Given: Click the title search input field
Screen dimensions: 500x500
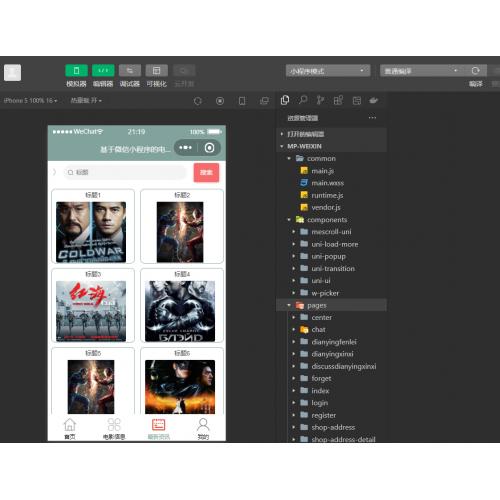Looking at the screenshot, I should [125, 172].
